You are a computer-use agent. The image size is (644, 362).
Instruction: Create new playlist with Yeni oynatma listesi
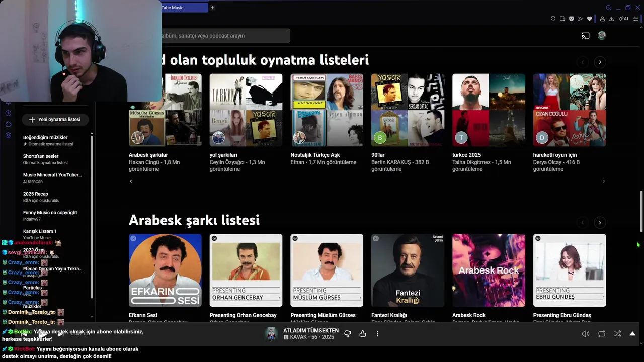click(x=55, y=120)
